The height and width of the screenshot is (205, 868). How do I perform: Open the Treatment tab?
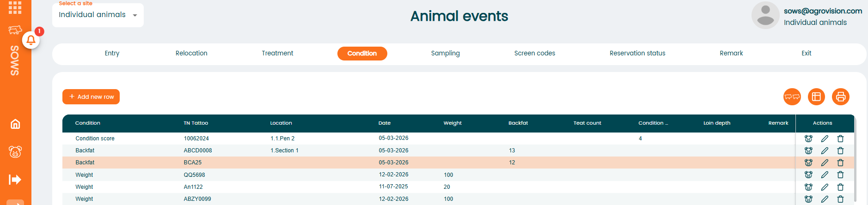(x=277, y=53)
